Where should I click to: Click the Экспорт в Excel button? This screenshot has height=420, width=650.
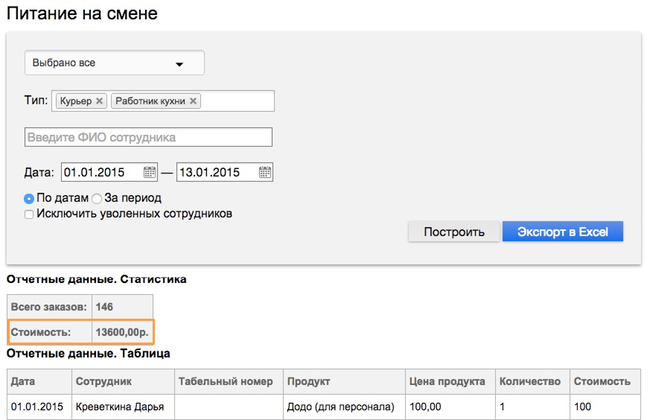coord(563,231)
